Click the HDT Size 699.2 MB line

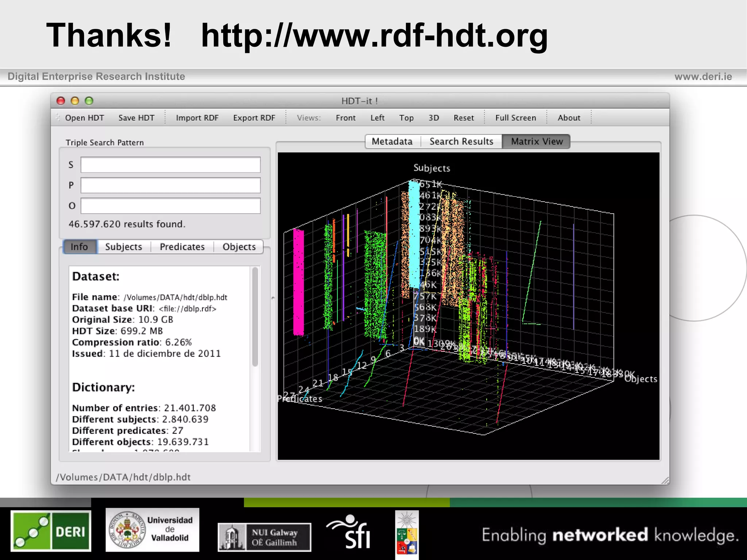point(117,331)
